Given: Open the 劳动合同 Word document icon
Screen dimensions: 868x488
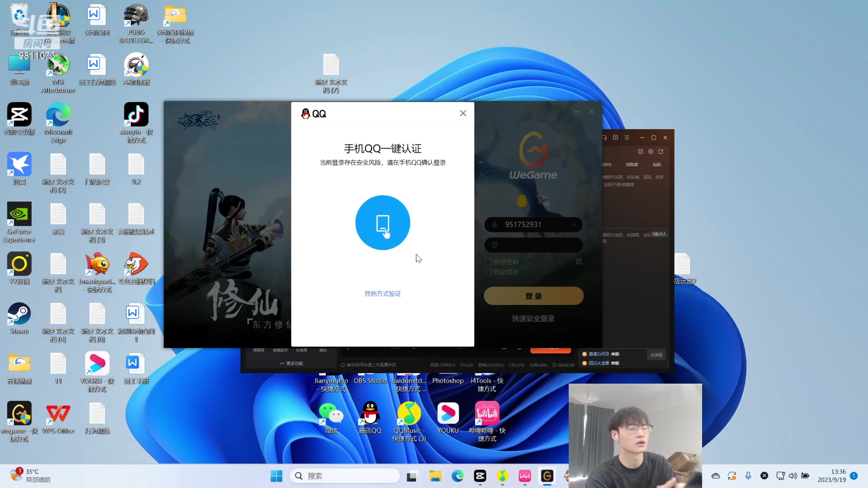Looking at the screenshot, I should point(97,20).
